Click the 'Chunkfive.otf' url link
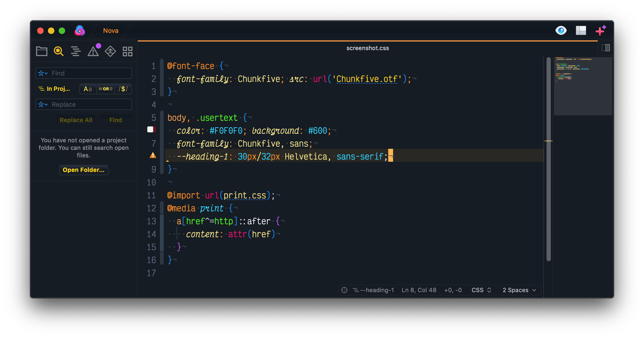644x338 pixels. tap(367, 79)
